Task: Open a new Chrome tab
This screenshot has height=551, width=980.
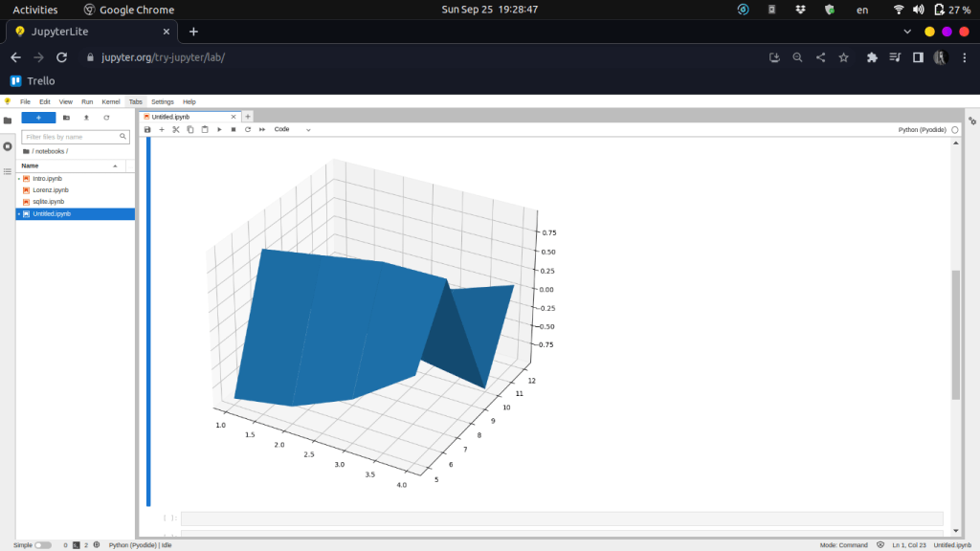Action: point(193,32)
